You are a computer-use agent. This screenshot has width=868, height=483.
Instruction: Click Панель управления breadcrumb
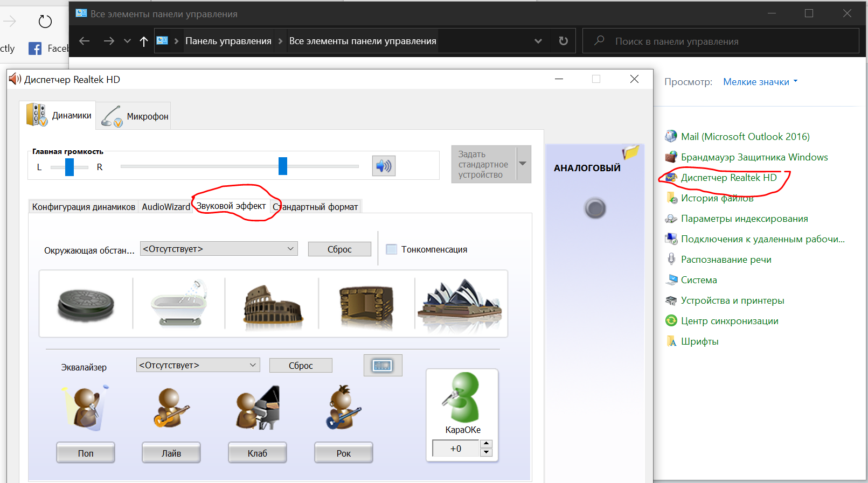pos(228,41)
